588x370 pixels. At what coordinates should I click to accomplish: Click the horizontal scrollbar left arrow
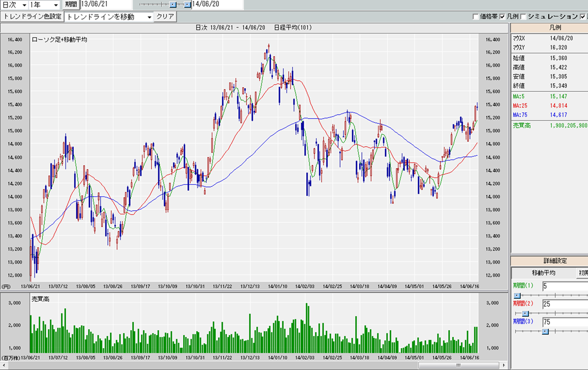click(x=3, y=365)
